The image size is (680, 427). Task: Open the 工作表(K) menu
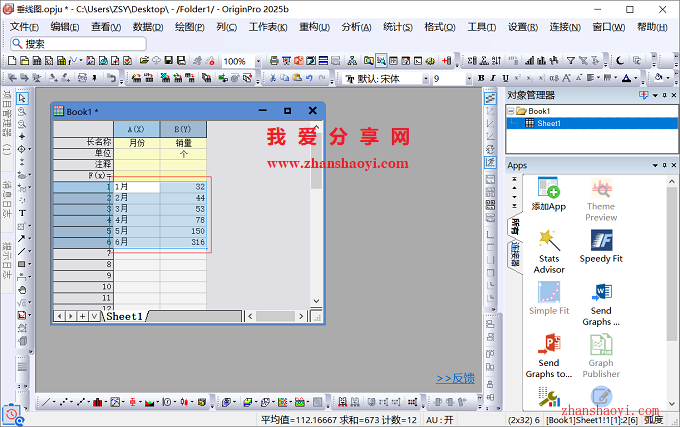268,27
